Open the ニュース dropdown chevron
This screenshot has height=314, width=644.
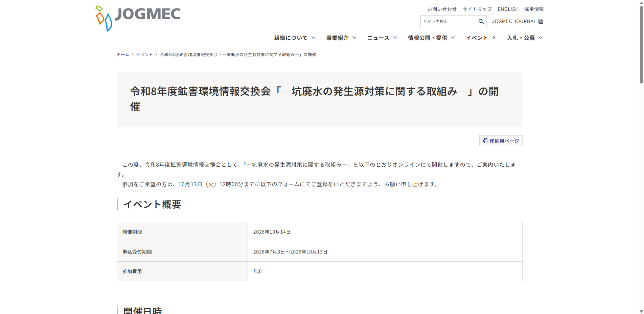[x=395, y=38]
